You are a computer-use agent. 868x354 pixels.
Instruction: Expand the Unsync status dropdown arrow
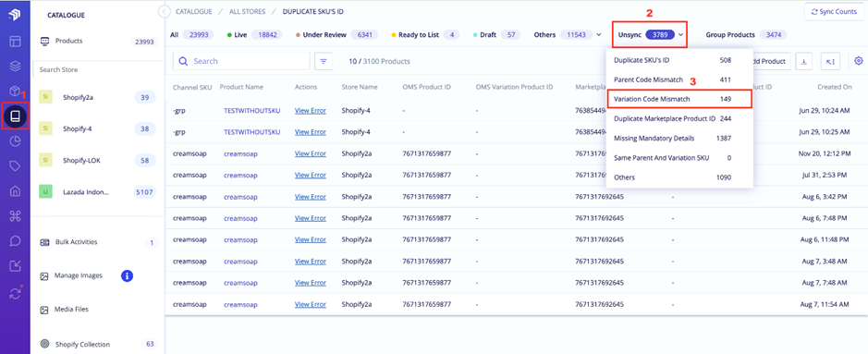[x=681, y=35]
